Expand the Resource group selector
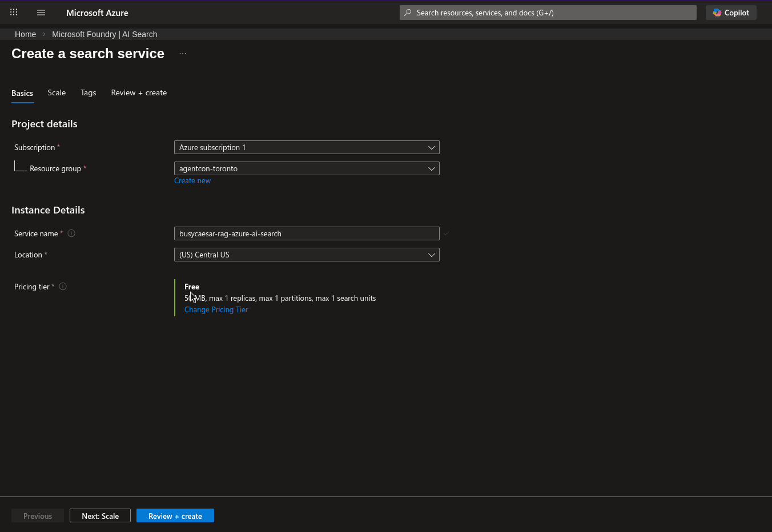 [307, 168]
